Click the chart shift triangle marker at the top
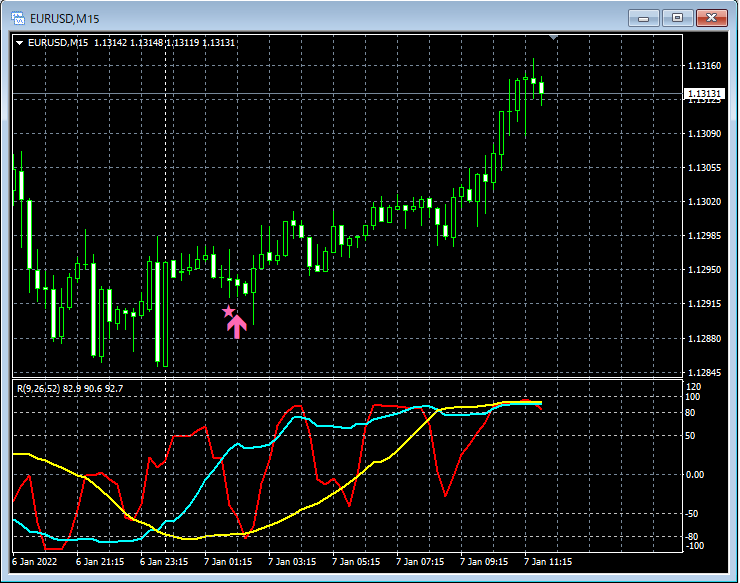740x583 pixels. tap(554, 37)
